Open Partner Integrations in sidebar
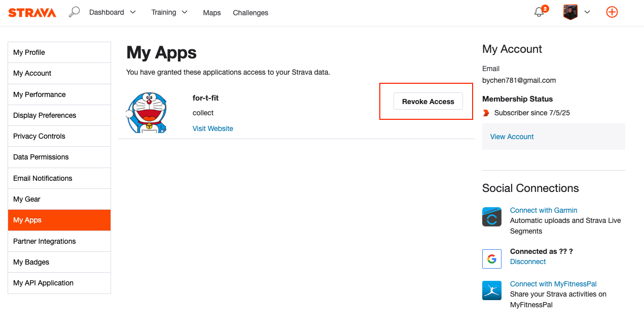The height and width of the screenshot is (326, 644). point(59,241)
